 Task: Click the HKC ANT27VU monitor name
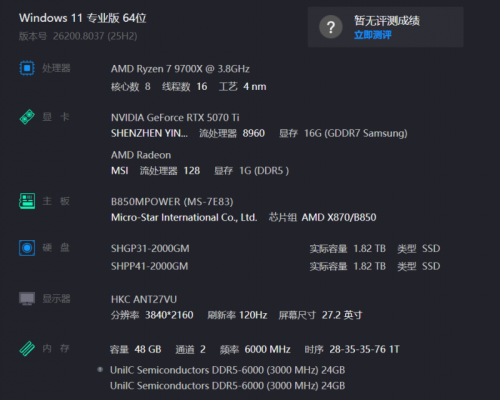pos(144,299)
